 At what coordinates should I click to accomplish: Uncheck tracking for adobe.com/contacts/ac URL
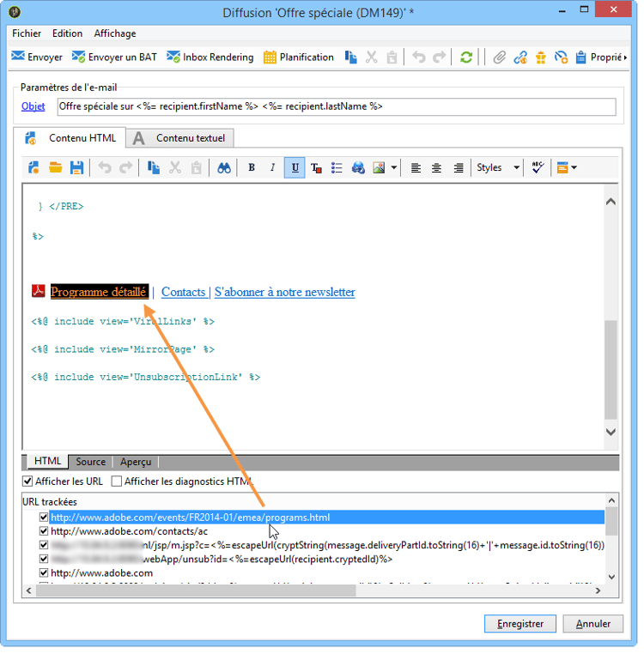[x=44, y=531]
